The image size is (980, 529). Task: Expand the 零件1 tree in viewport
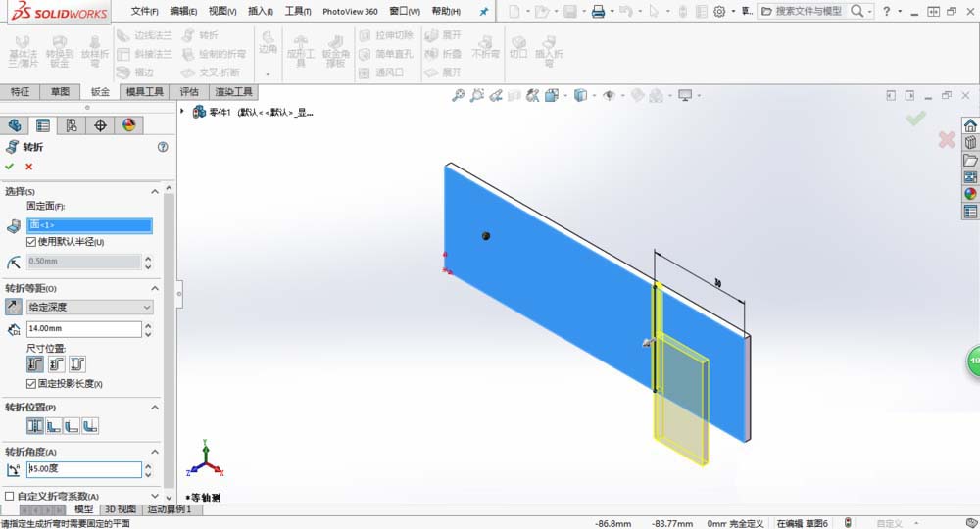tap(182, 111)
